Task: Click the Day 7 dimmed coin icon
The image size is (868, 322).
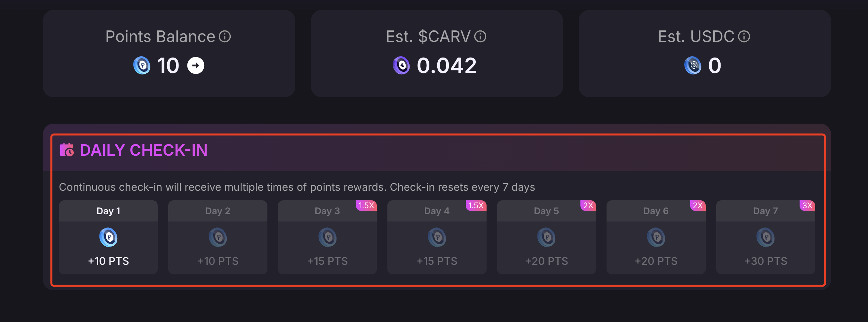Action: tap(766, 237)
